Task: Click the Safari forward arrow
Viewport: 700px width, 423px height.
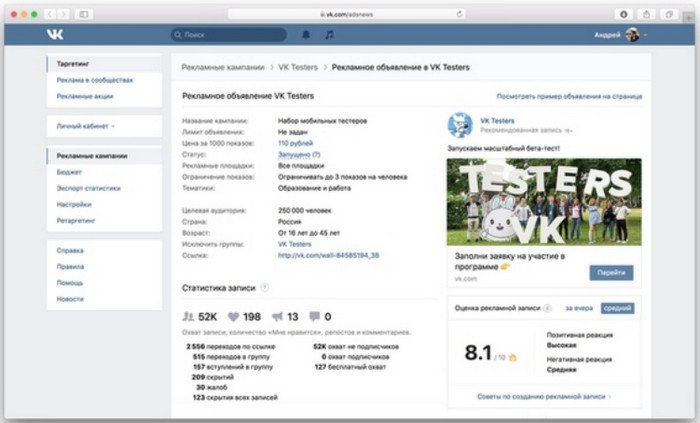Action: (x=63, y=14)
